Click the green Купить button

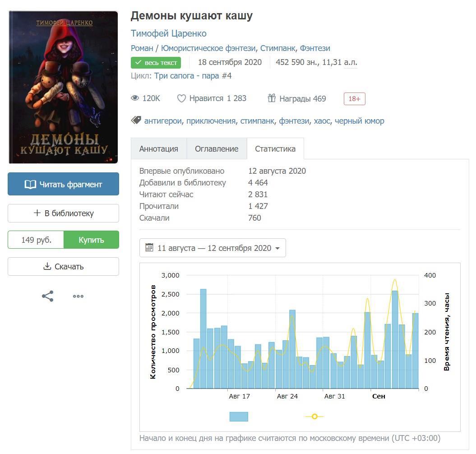(91, 240)
